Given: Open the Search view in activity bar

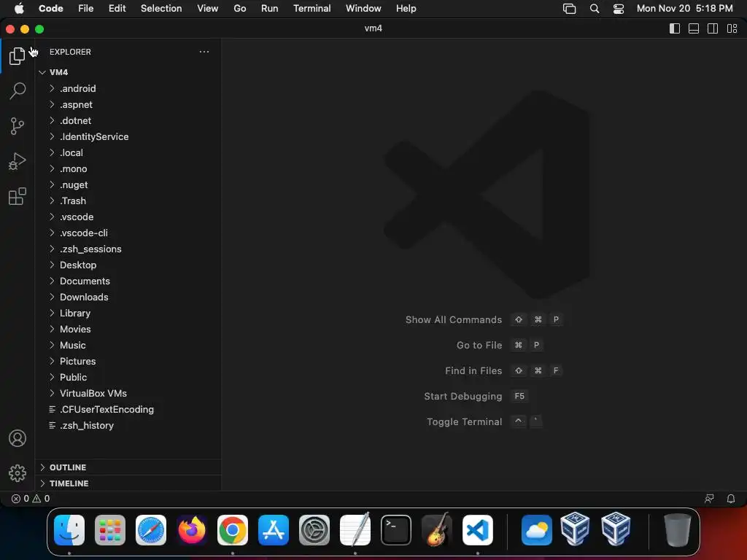Looking at the screenshot, I should pos(18,90).
